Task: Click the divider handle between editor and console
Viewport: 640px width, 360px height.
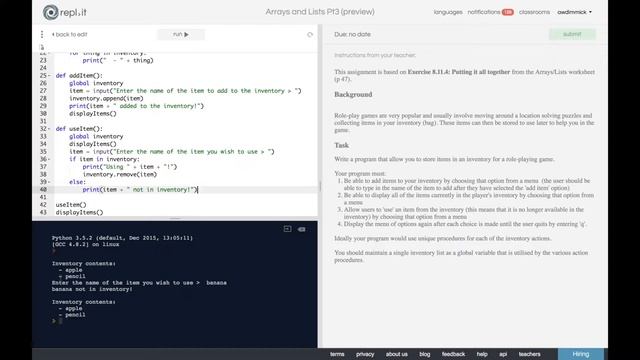Action: coord(175,218)
